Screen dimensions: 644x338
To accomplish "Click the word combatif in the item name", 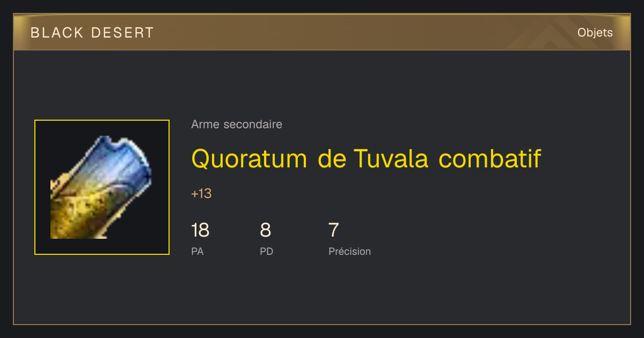I will [x=490, y=159].
